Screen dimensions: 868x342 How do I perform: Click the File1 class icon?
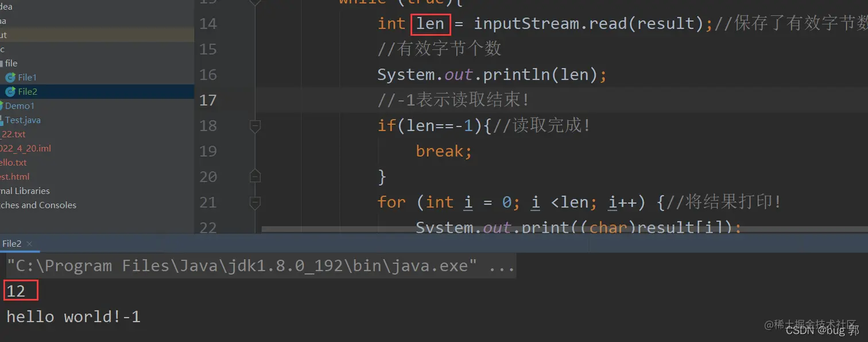click(x=10, y=77)
